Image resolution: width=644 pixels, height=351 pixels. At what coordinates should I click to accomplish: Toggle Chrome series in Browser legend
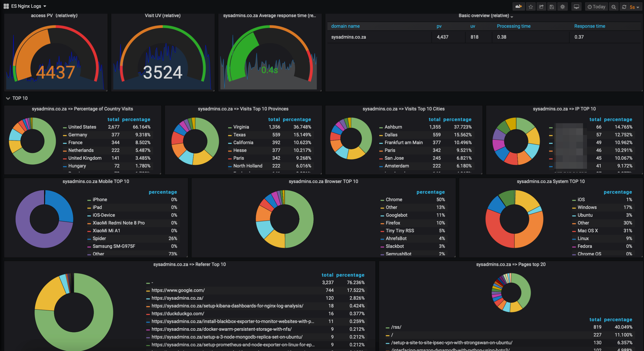[x=394, y=200]
